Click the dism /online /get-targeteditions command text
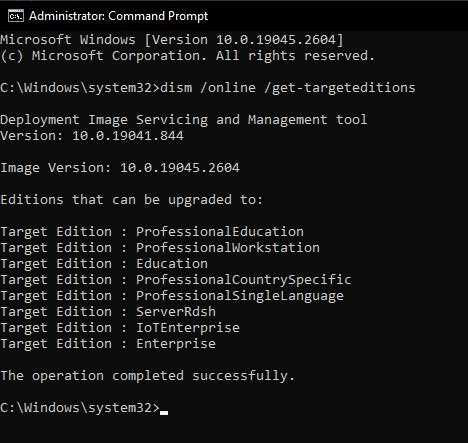Image resolution: width=468 pixels, height=443 pixels. pos(288,88)
